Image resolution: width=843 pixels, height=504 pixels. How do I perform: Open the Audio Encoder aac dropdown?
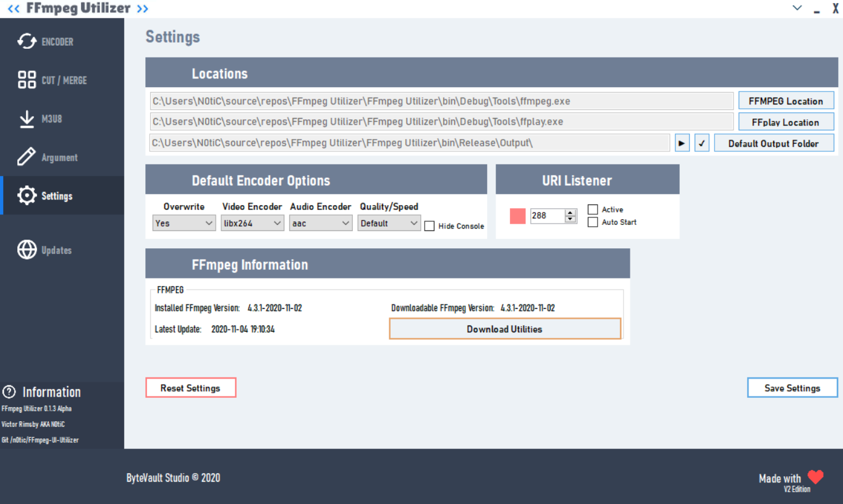(x=321, y=223)
